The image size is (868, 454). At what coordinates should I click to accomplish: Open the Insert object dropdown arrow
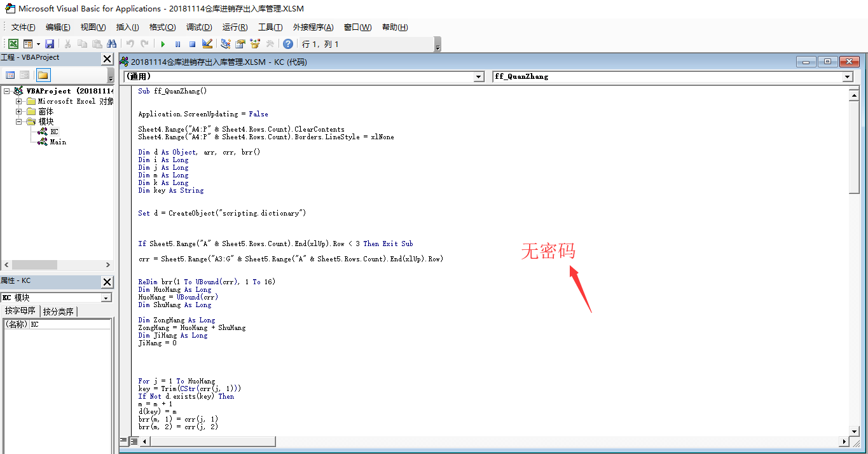pos(38,44)
